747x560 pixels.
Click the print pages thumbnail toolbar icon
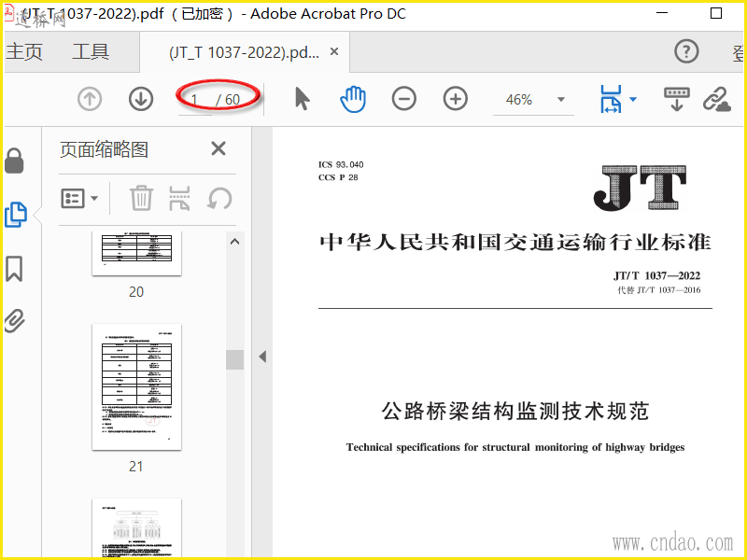tap(179, 198)
